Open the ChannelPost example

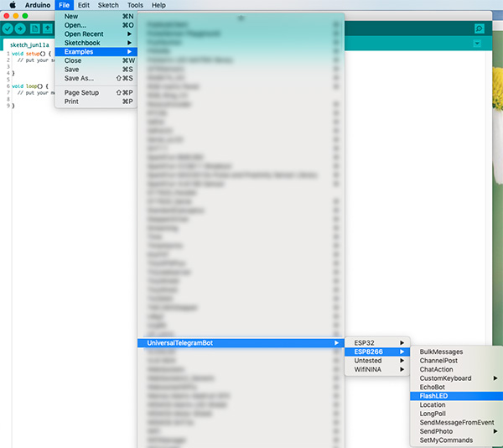pos(457,361)
